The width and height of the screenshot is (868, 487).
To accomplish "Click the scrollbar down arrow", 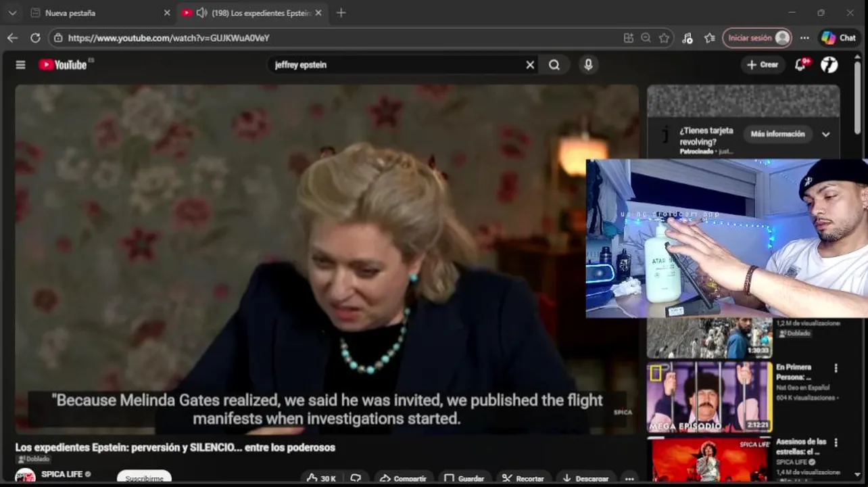I will [x=857, y=475].
